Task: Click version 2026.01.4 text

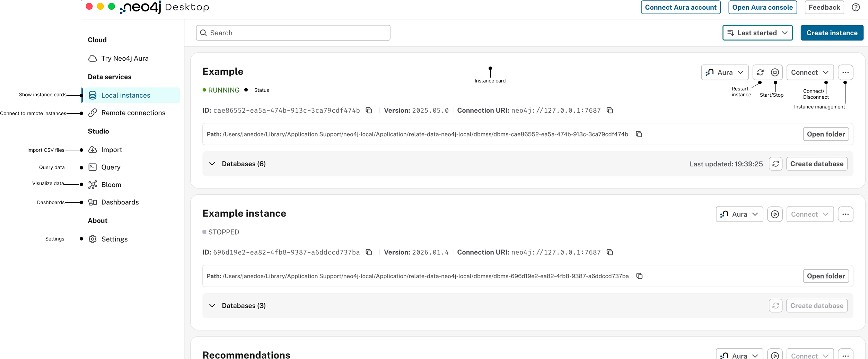Action: pyautogui.click(x=430, y=253)
